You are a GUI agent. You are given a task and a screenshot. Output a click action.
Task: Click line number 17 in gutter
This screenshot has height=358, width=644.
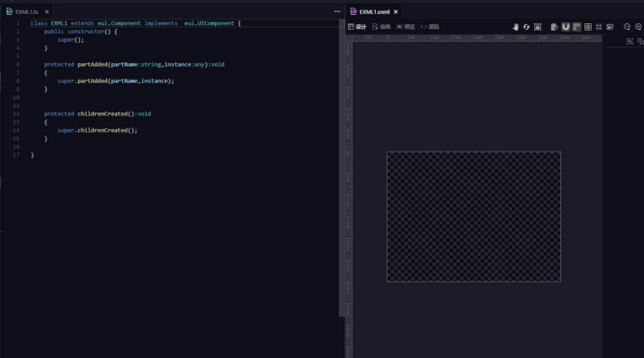point(16,155)
